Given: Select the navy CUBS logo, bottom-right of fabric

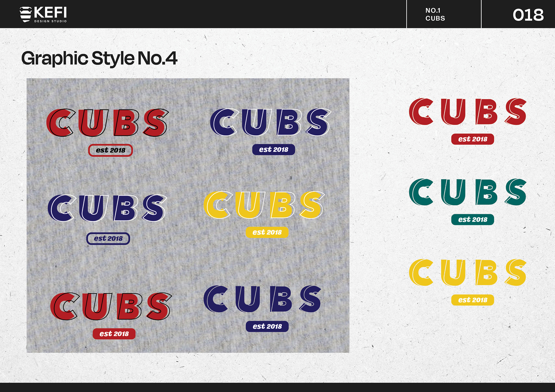Looking at the screenshot, I should [x=262, y=299].
